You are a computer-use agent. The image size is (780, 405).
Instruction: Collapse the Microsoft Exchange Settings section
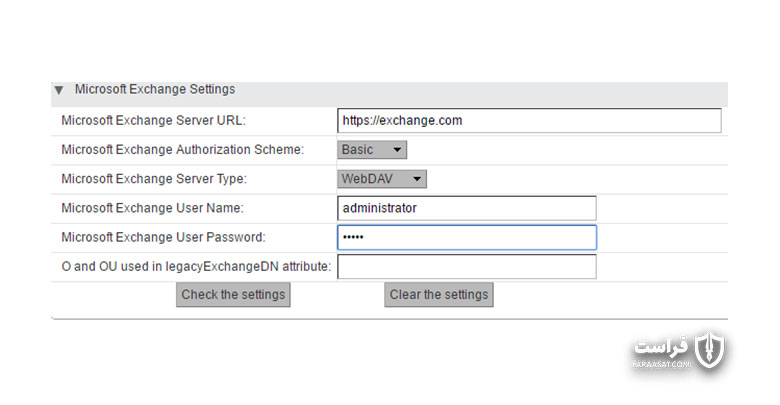[59, 91]
